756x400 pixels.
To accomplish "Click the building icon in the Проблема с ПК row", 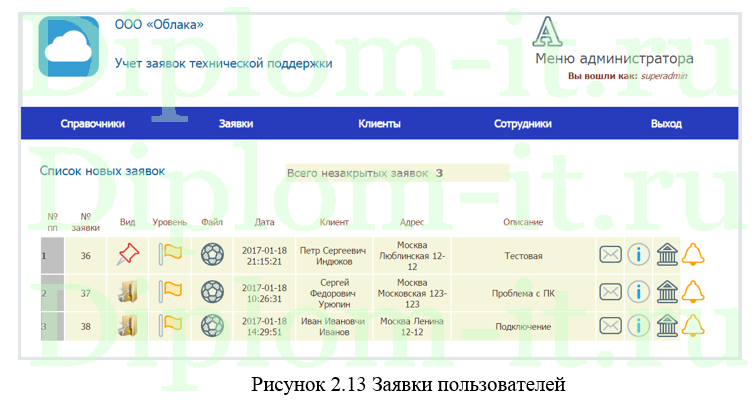I will 667,292.
